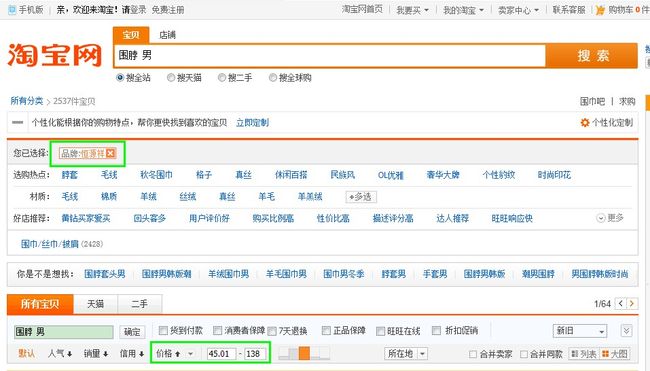This screenshot has width=650, height=371.
Task: Filter by 羊绒 material
Action: (x=148, y=196)
